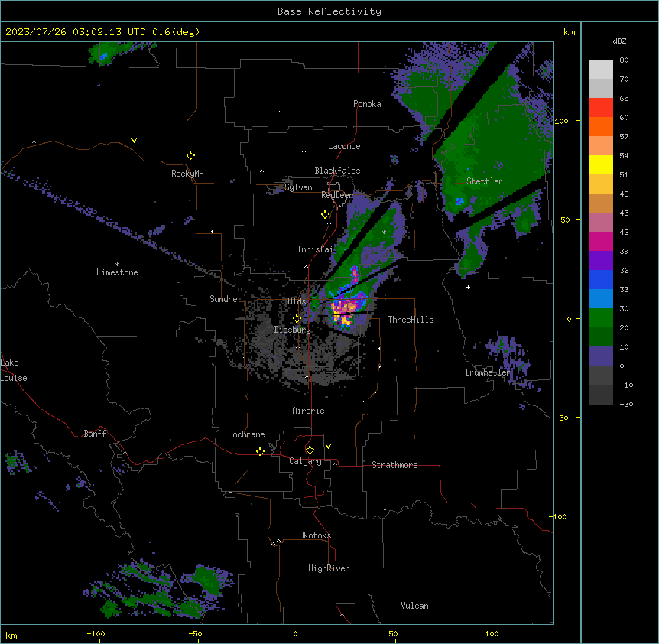Click the Innisfail city label
The height and width of the screenshot is (644, 659).
tap(317, 249)
